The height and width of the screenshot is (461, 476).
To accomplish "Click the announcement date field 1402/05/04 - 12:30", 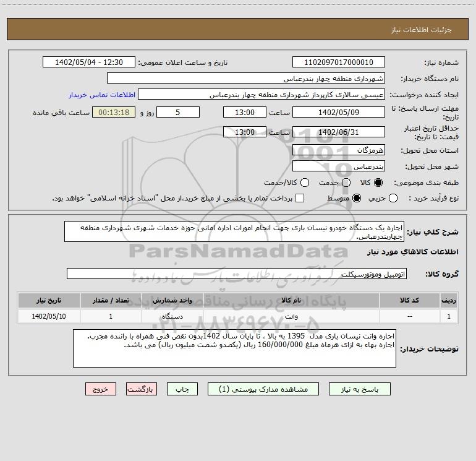I will pyautogui.click(x=89, y=62).
